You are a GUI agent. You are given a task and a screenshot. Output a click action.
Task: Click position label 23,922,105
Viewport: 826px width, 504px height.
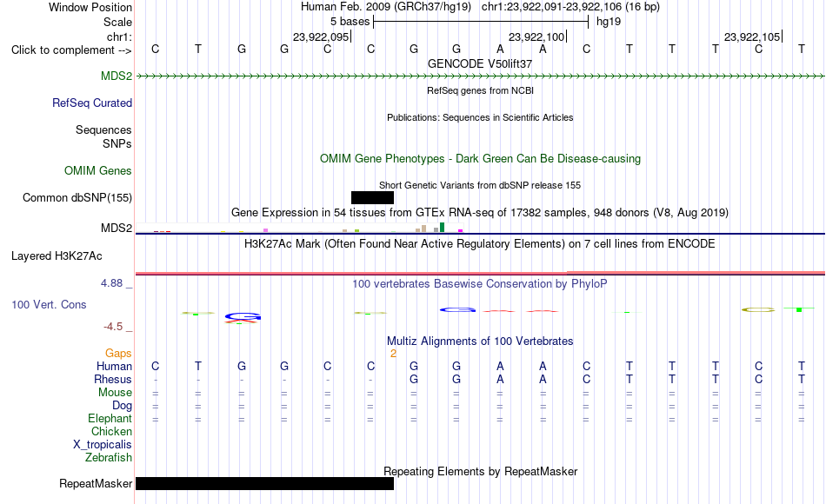click(x=752, y=36)
